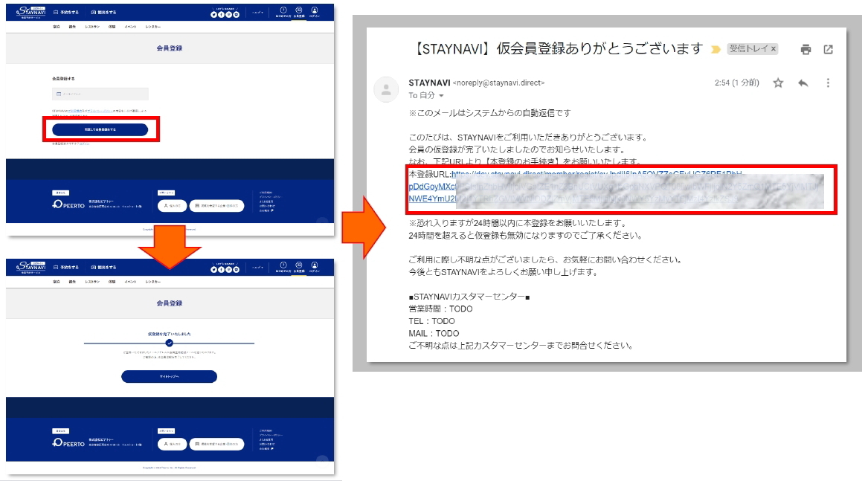Toggle the yellow importance marker beside the subject
The image size is (868, 481).
click(716, 49)
